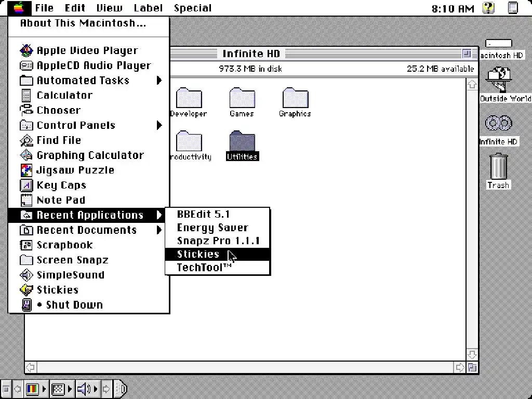Screen dimensions: 532x399
Task: Click the window's scroll right arrow
Action: tap(460, 367)
